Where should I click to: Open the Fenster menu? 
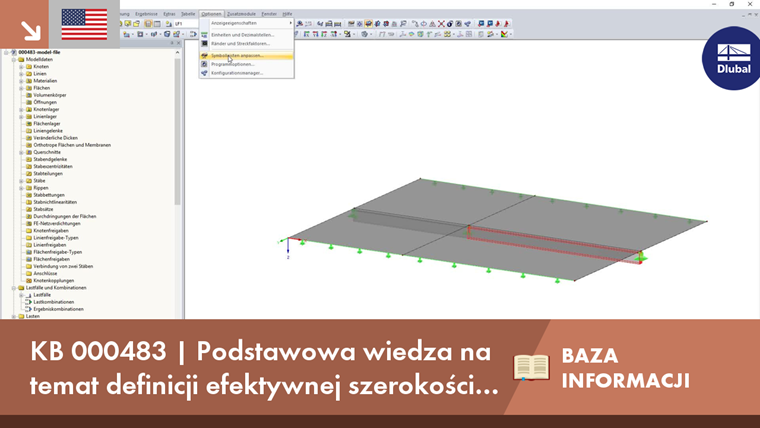[269, 14]
